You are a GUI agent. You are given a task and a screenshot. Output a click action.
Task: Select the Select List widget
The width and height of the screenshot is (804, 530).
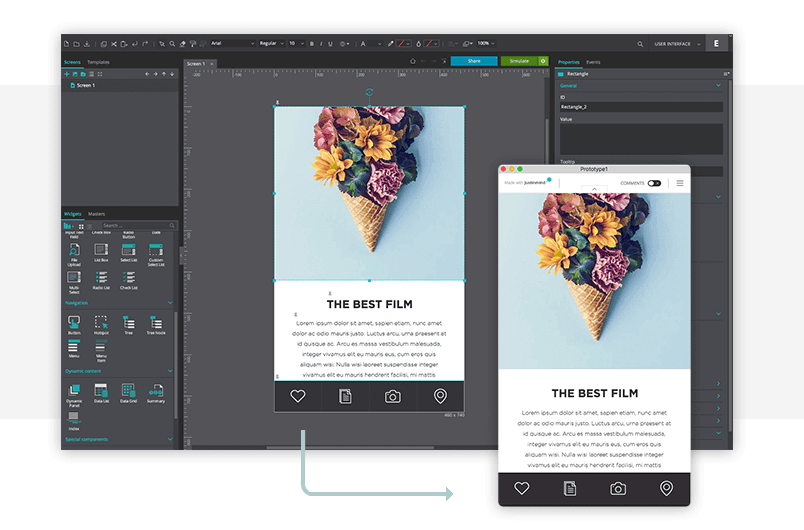point(128,252)
